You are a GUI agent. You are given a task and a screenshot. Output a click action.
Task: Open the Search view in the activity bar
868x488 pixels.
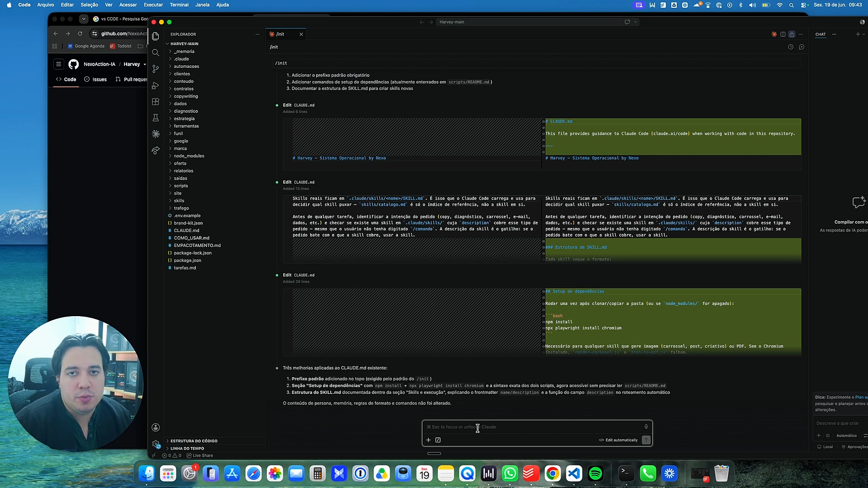(x=156, y=52)
